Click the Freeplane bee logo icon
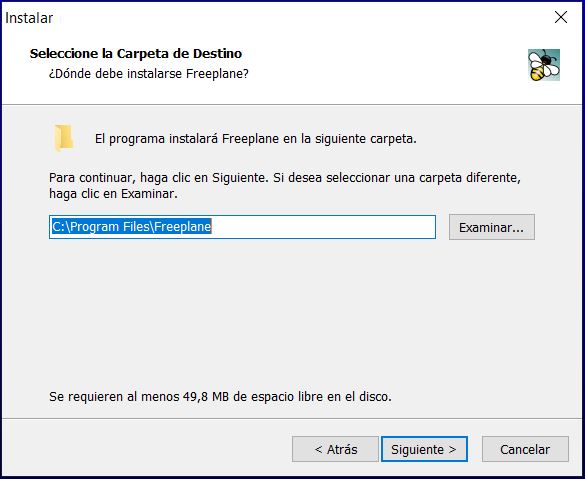Viewport: 585px width, 479px height. tap(544, 65)
